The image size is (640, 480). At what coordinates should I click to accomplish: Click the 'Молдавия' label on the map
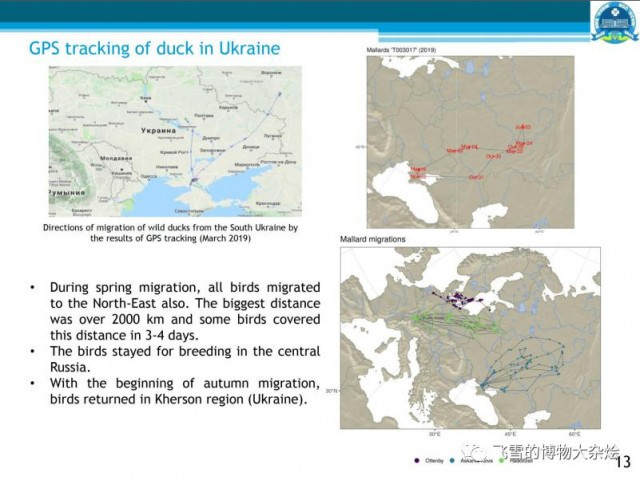tap(116, 158)
